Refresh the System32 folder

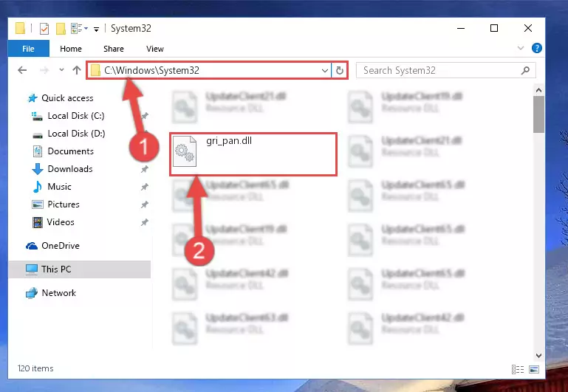(340, 70)
